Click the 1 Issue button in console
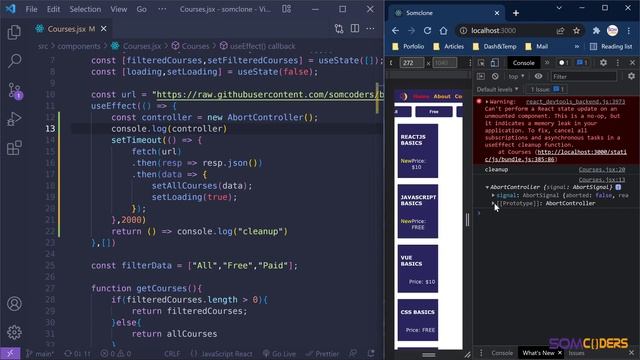The image size is (640, 360). click(x=547, y=89)
